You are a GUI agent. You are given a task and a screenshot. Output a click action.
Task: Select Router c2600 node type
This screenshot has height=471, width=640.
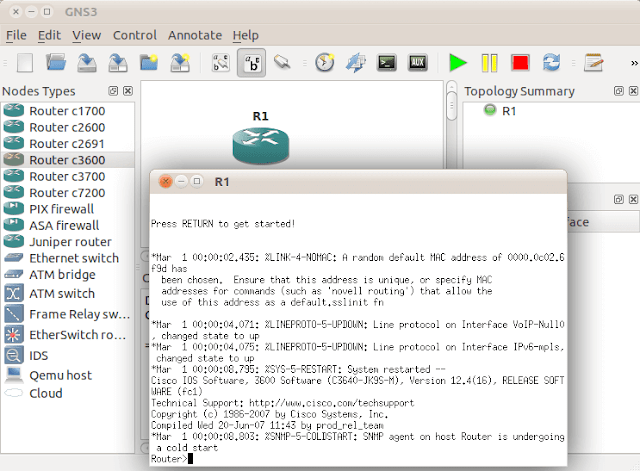pyautogui.click(x=68, y=127)
